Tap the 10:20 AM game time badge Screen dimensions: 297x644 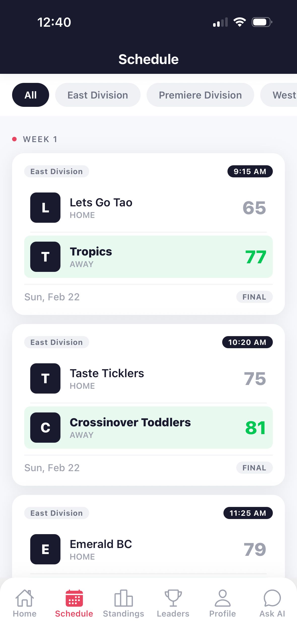[x=247, y=342]
